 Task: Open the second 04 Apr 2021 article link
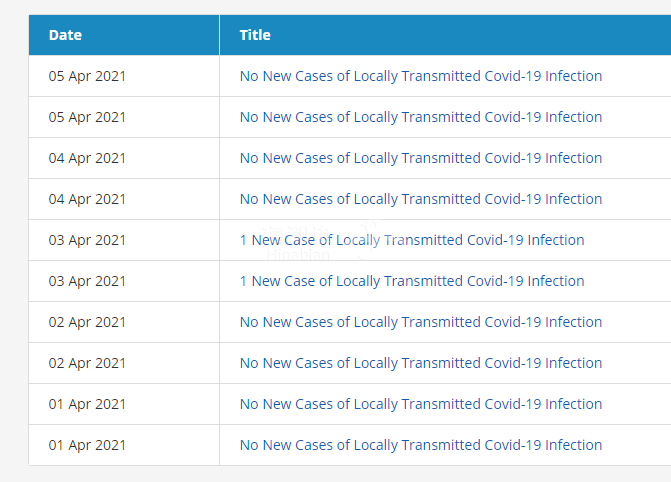coord(420,199)
